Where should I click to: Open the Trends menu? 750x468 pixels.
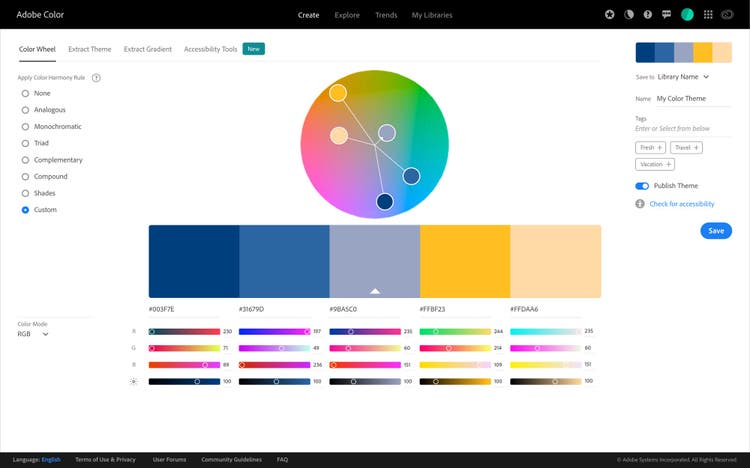386,15
